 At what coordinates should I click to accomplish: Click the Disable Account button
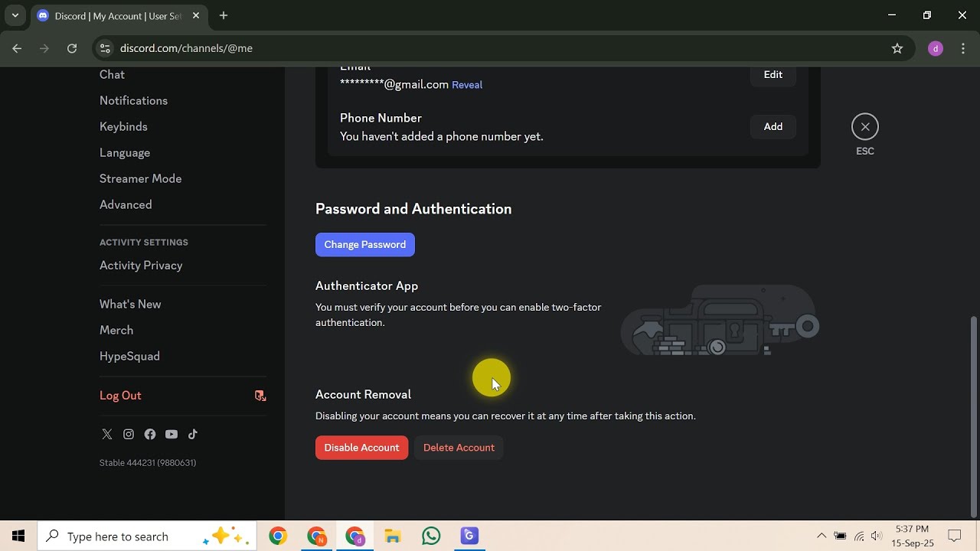(x=361, y=448)
